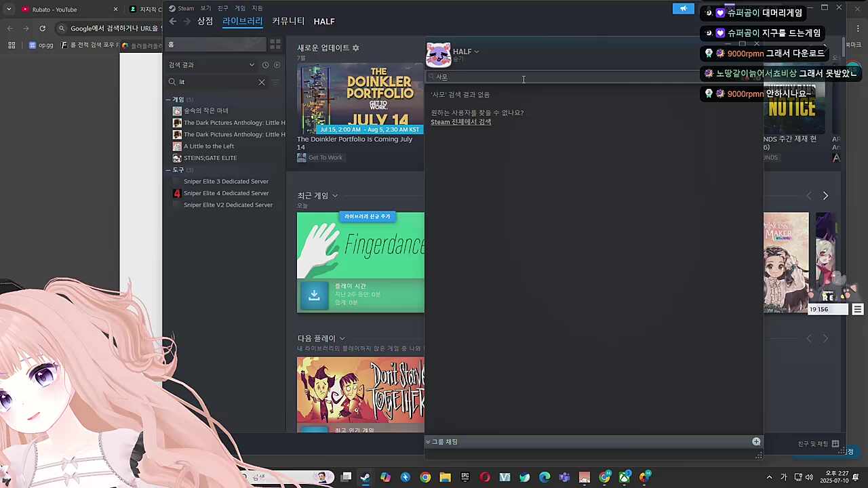Viewport: 868px width, 488px height.
Task: Click the library search field containing 'lit'
Action: 217,82
